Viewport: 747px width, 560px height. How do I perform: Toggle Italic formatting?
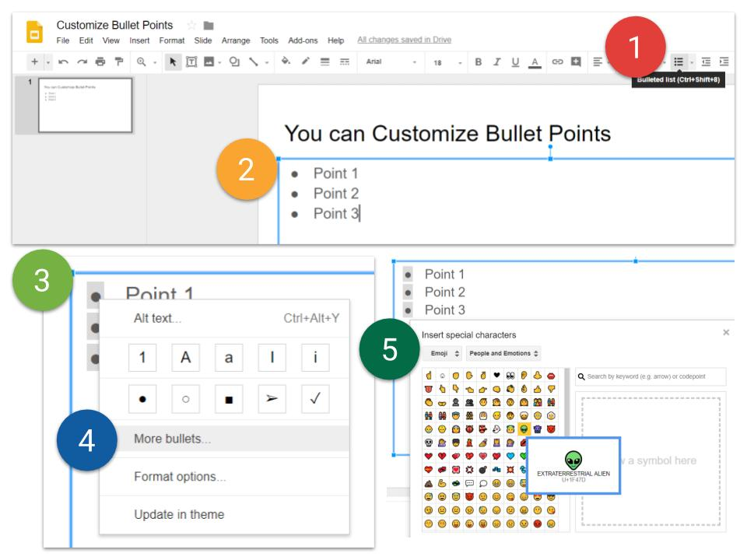click(497, 62)
